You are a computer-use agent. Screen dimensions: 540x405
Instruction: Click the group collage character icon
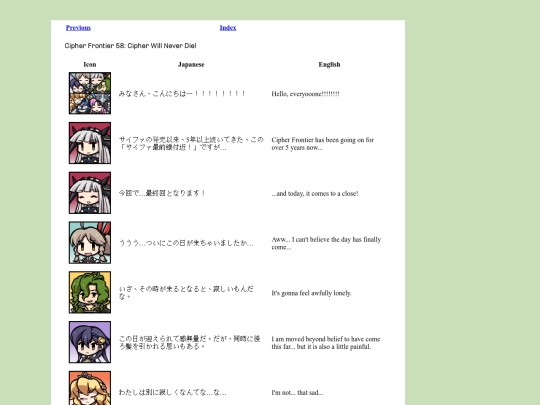pos(90,93)
